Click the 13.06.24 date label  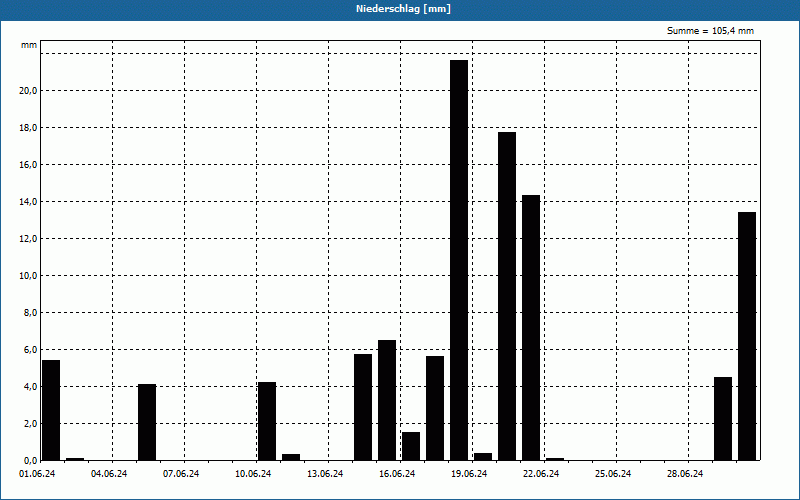pos(325,474)
